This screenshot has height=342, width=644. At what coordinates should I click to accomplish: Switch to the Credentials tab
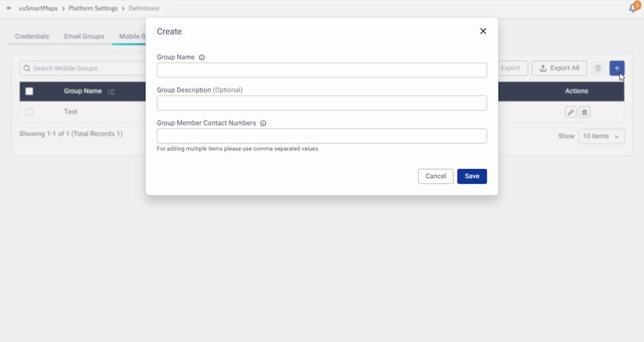32,36
